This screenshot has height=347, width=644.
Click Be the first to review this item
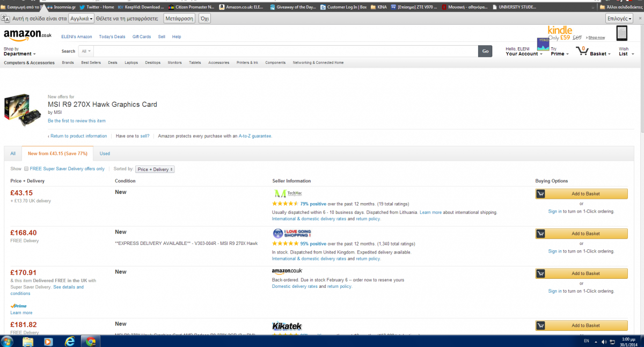[x=77, y=121]
